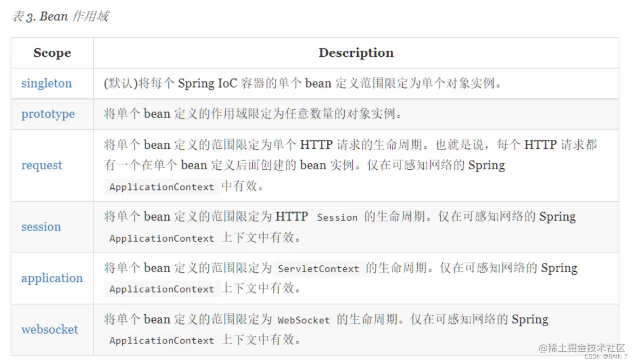Click the prototype row description text
636x364 pixels.
[x=253, y=114]
